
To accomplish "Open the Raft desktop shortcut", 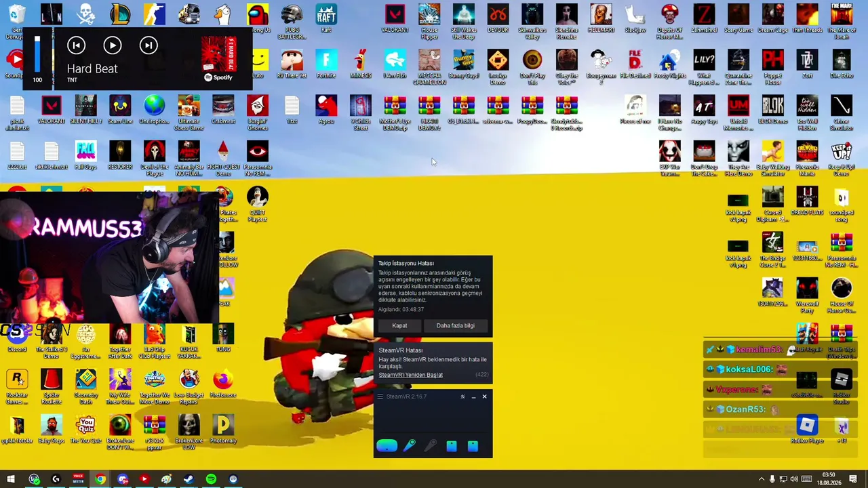I will (326, 18).
